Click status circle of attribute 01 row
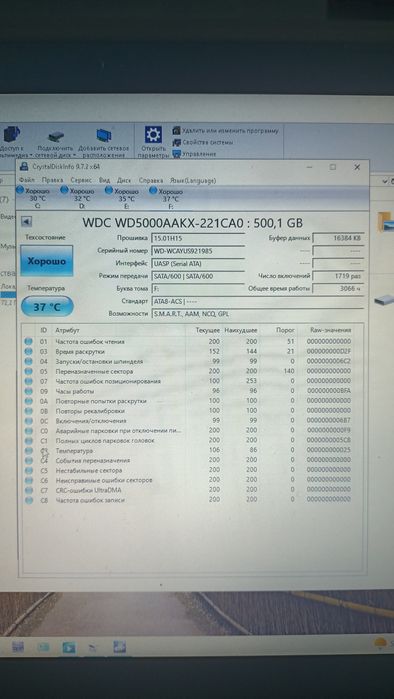394x699 pixels. click(x=29, y=341)
